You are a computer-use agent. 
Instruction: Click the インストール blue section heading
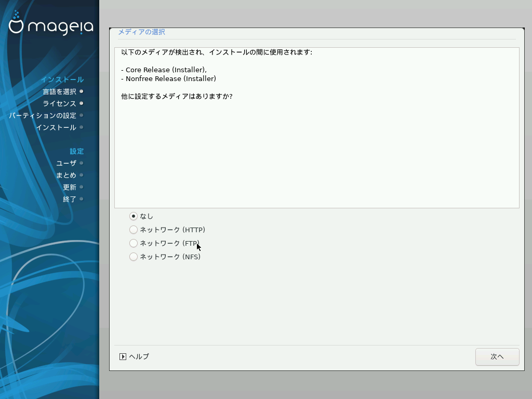tap(62, 79)
